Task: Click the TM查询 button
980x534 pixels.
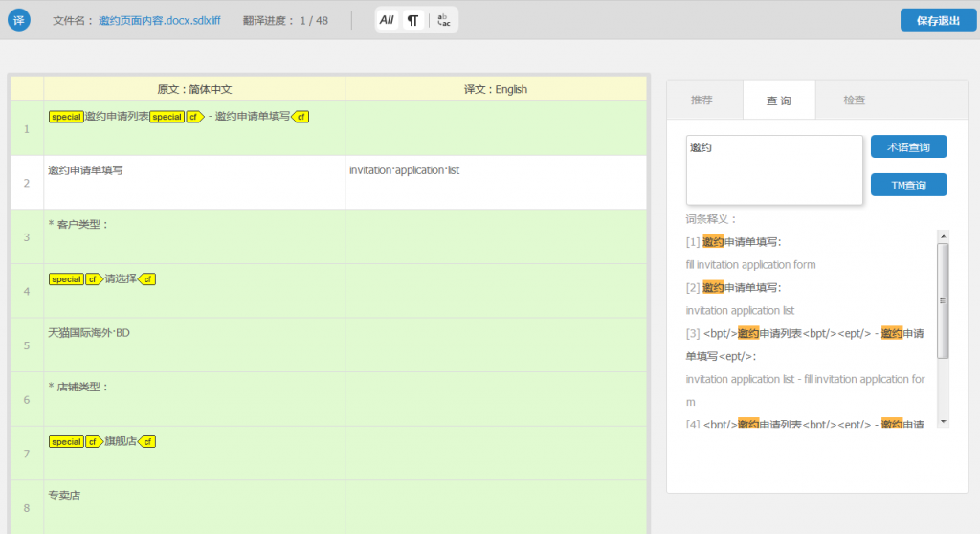Action: [x=908, y=185]
